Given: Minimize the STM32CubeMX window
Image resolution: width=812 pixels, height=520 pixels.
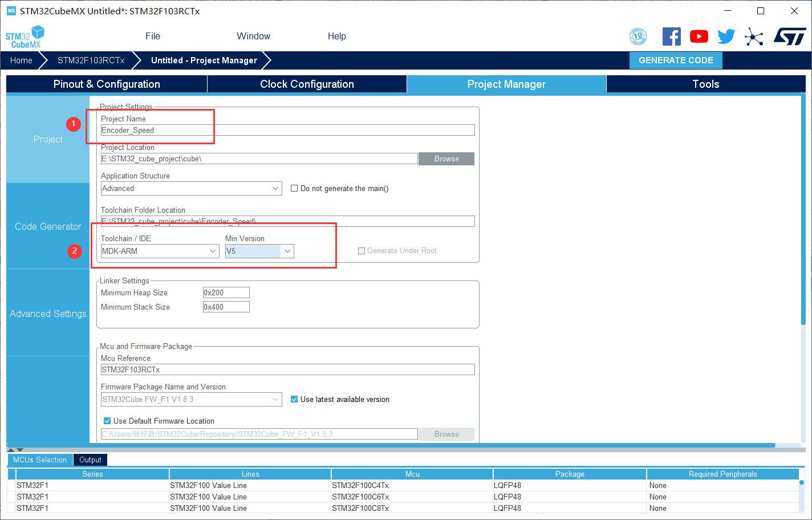Looking at the screenshot, I should 727,11.
